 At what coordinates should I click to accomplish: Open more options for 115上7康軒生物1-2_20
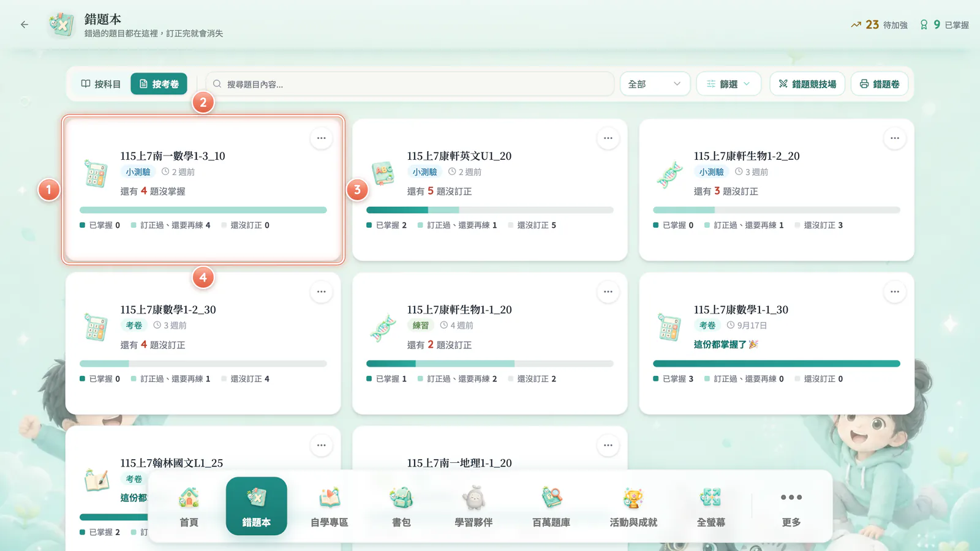895,138
